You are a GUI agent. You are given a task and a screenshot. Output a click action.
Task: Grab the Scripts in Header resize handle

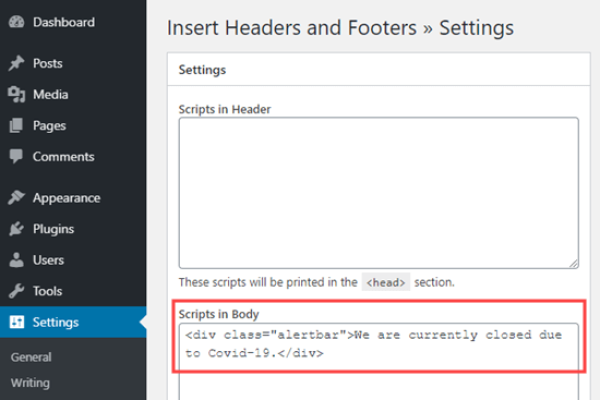(573, 263)
